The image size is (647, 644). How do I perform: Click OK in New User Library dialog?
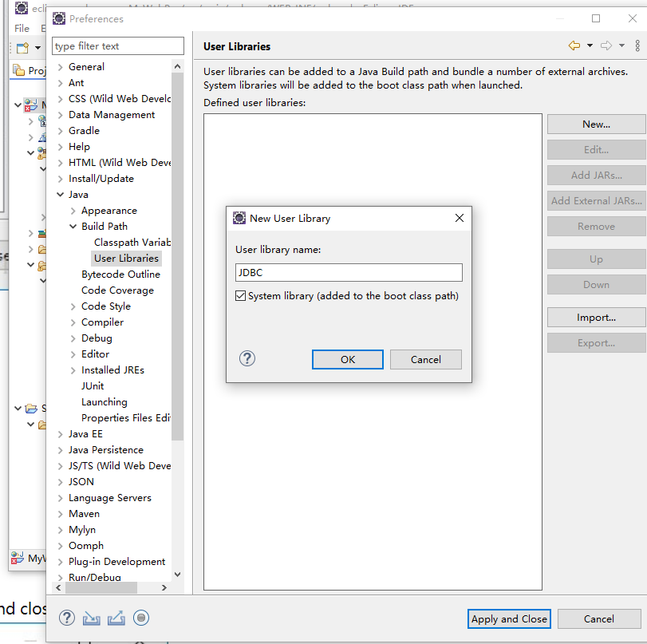click(347, 360)
